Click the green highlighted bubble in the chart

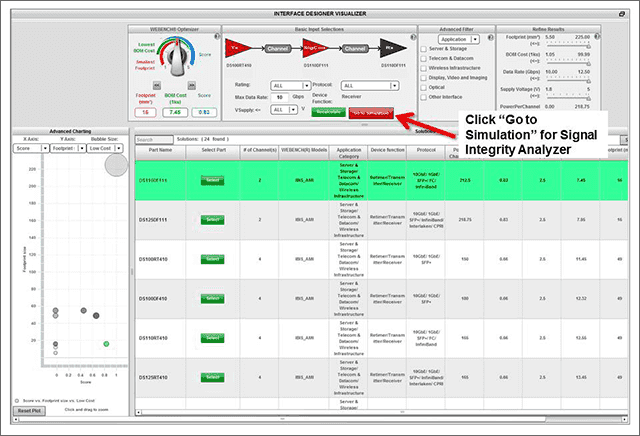(105, 344)
